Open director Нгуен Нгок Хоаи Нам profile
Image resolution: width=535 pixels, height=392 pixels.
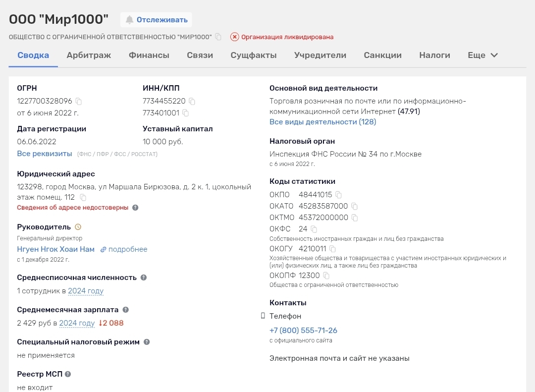[55, 249]
